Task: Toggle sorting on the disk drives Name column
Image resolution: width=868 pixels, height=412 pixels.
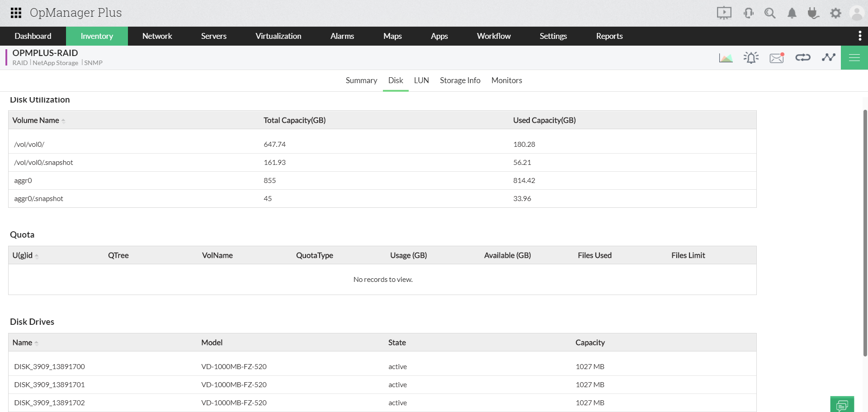Action: coord(36,342)
